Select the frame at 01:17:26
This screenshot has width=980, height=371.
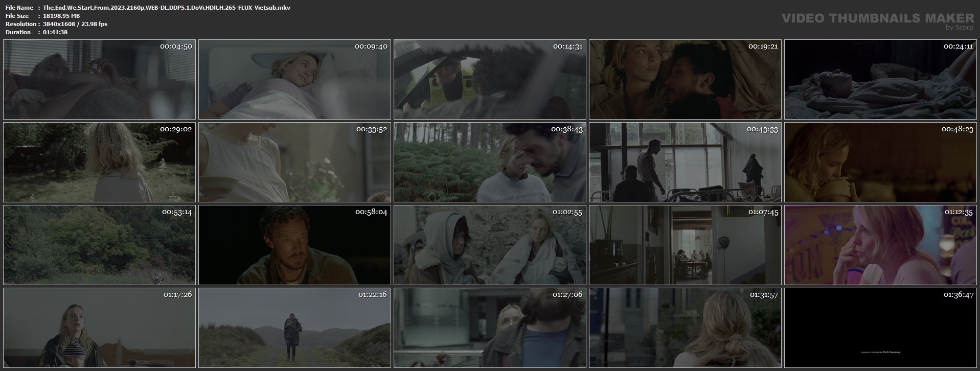[99, 328]
